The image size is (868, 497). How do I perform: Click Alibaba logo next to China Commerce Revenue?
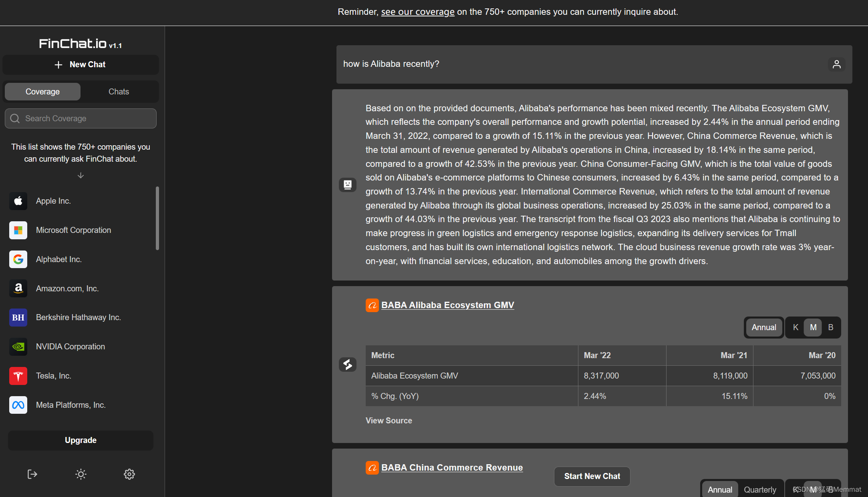(372, 468)
